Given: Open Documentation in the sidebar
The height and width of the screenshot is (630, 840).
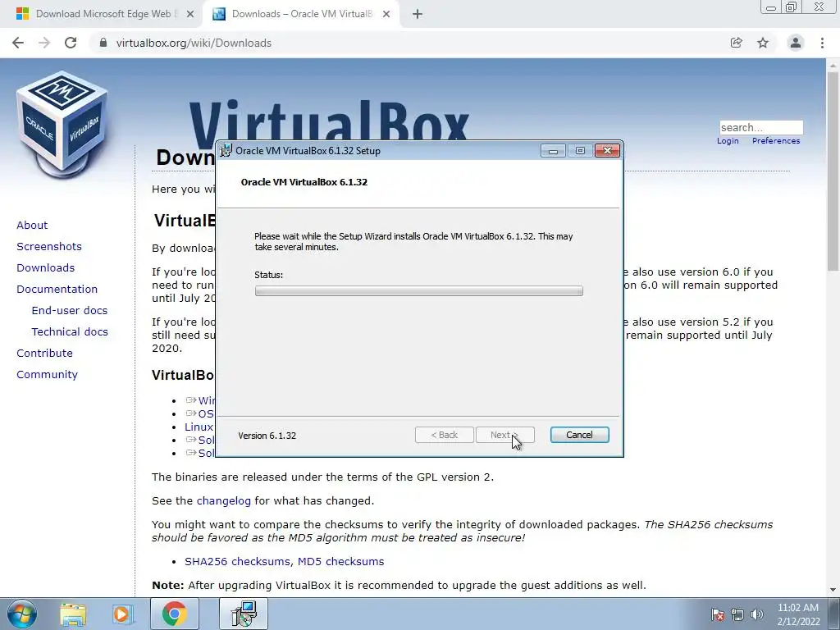Looking at the screenshot, I should (x=57, y=290).
